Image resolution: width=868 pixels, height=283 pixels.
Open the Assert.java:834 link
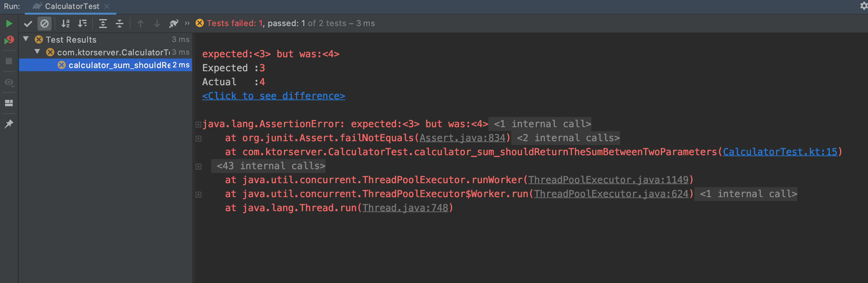462,138
